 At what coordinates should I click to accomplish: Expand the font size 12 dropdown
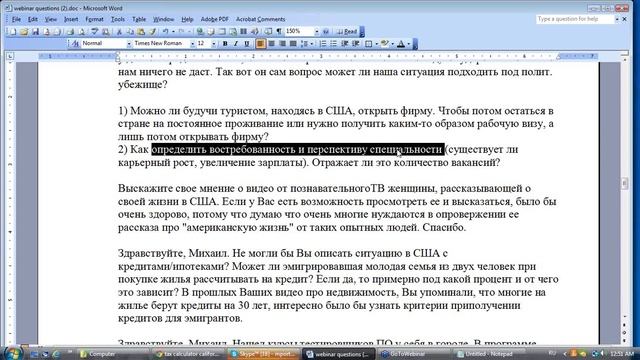[x=213, y=43]
